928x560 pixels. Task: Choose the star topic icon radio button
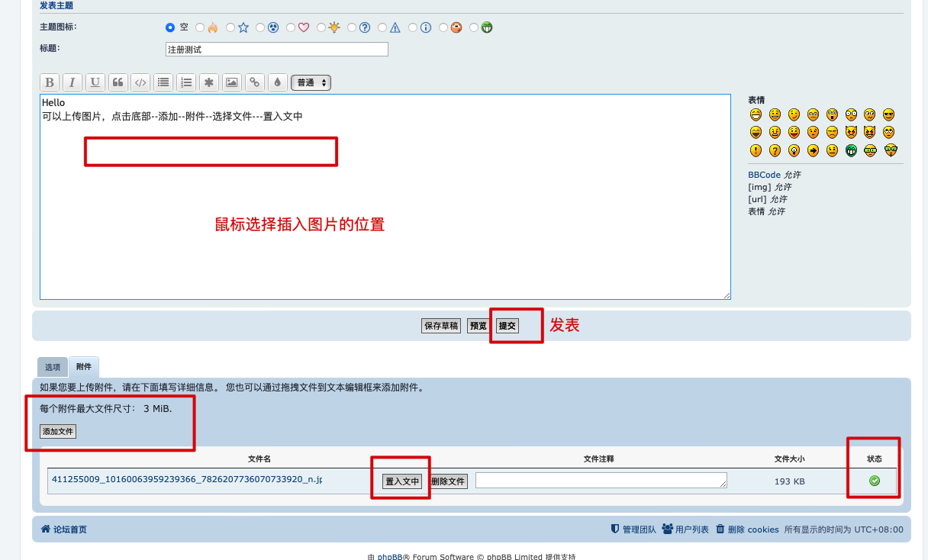coord(231,27)
